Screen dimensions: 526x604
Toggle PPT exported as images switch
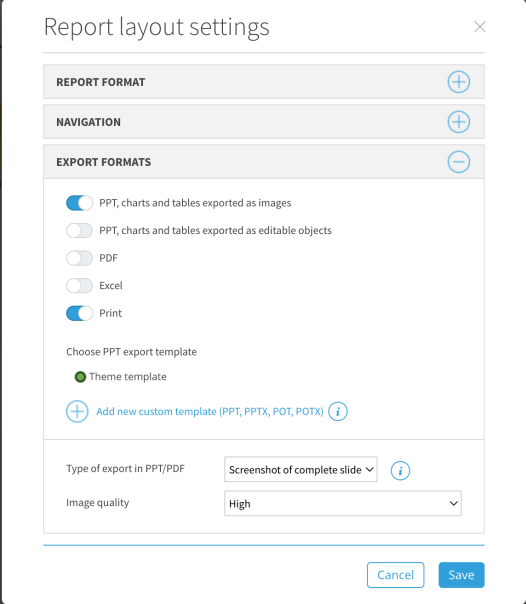[x=79, y=203]
